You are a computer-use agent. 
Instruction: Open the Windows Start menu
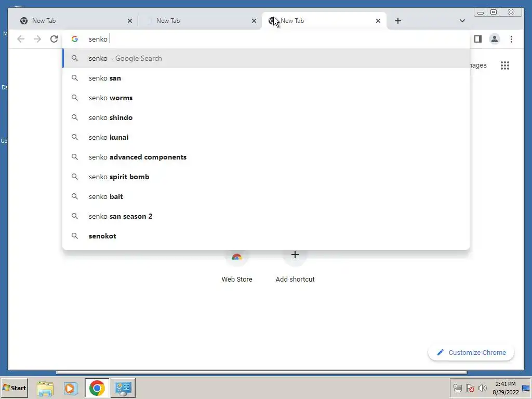(x=14, y=388)
